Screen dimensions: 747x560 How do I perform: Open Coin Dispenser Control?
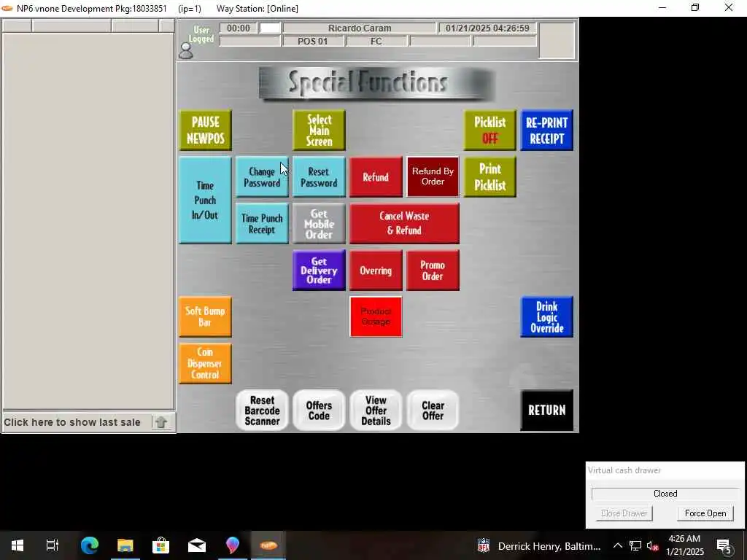pyautogui.click(x=205, y=363)
